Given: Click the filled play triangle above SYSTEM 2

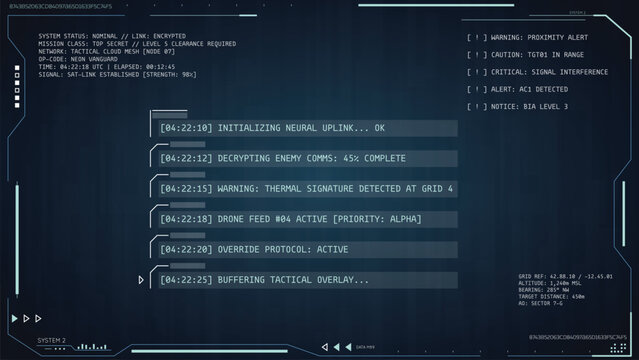Looking at the screenshot, I should (15, 318).
